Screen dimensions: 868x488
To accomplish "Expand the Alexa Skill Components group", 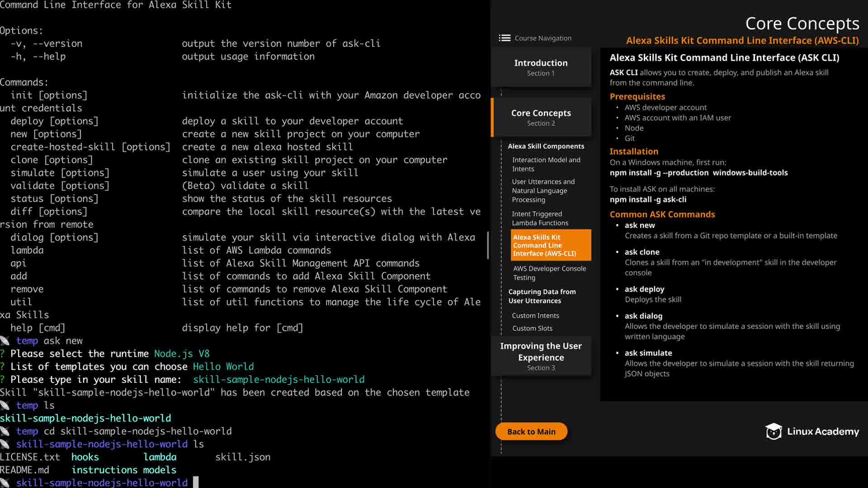I will [x=546, y=146].
